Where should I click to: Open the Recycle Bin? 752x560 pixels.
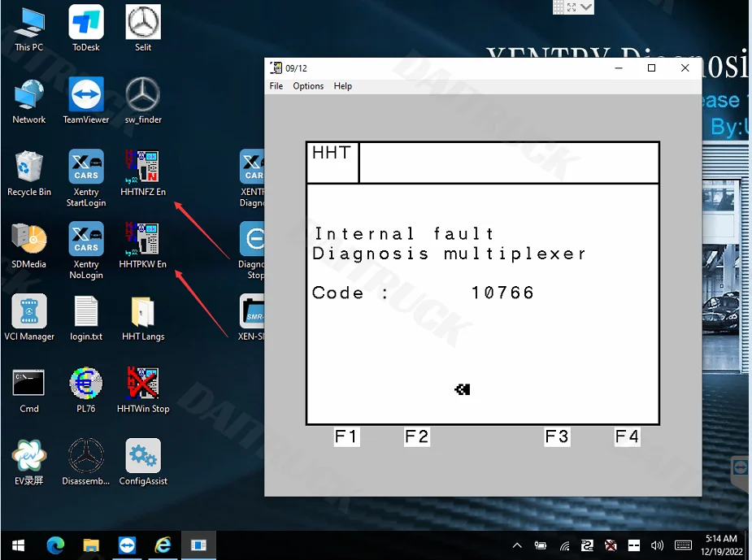coord(28,174)
